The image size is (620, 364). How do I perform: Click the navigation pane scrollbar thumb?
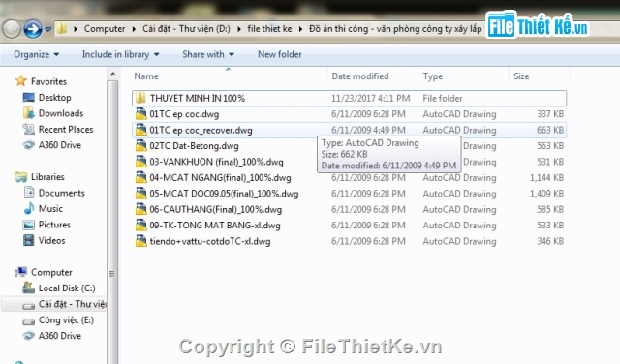112,222
